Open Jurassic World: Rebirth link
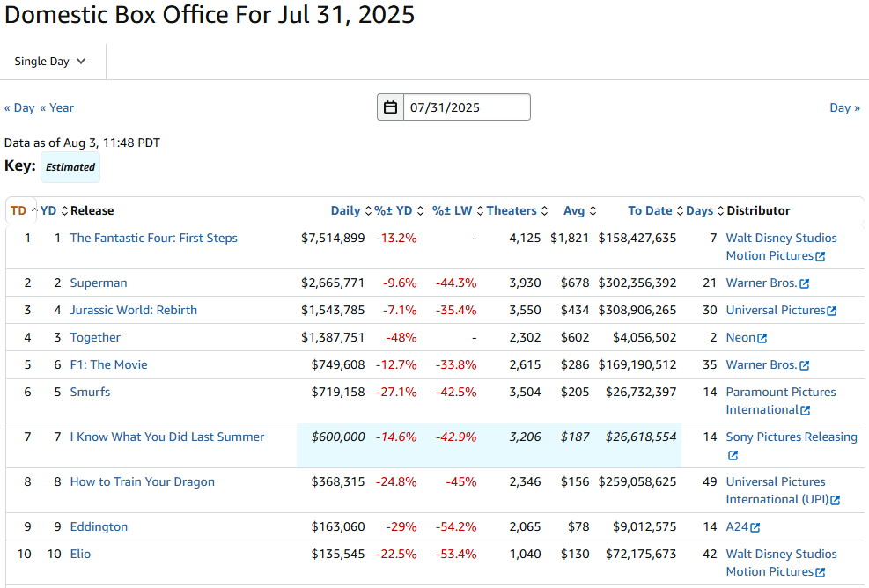 (134, 310)
